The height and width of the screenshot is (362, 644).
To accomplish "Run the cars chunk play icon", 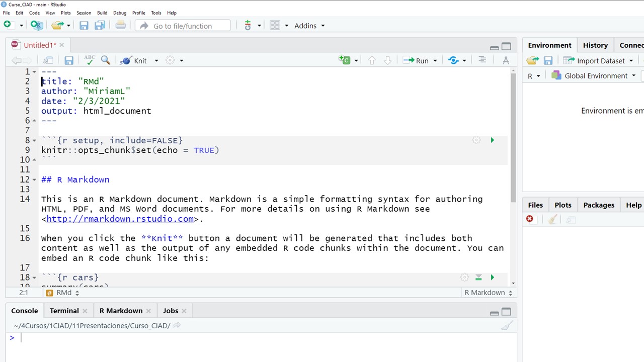I will (x=492, y=277).
